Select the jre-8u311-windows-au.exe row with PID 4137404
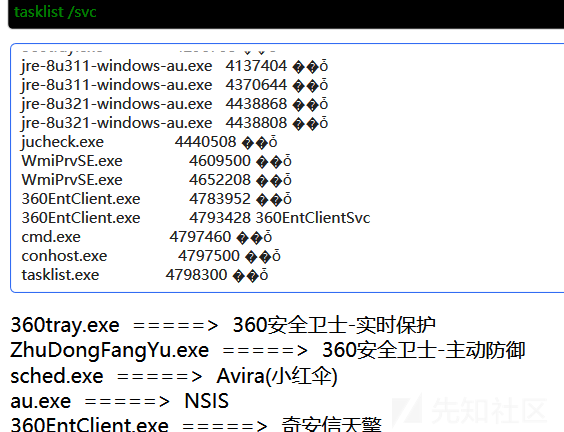Screen dimensions: 564x432 click(x=174, y=66)
